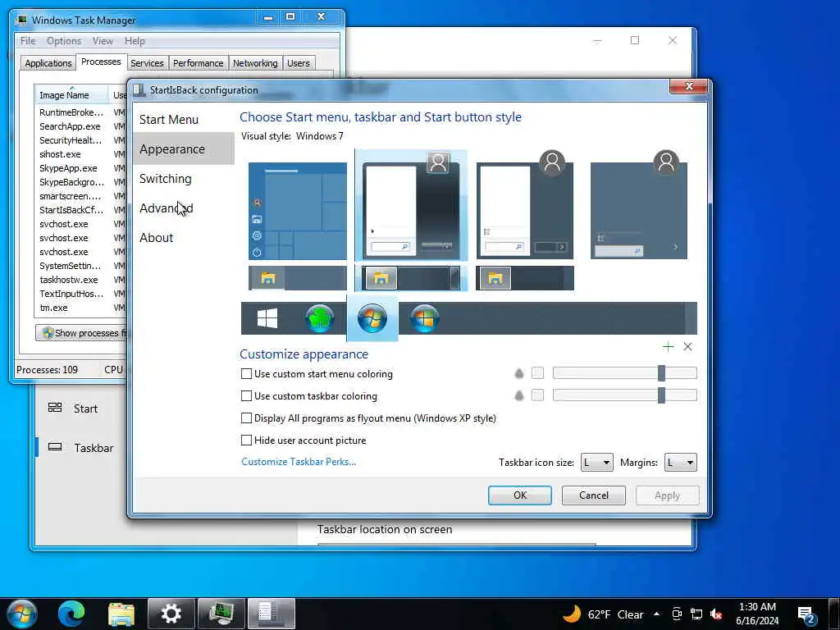This screenshot has height=630, width=840.
Task: Enable Use custom start menu coloring
Action: 246,374
